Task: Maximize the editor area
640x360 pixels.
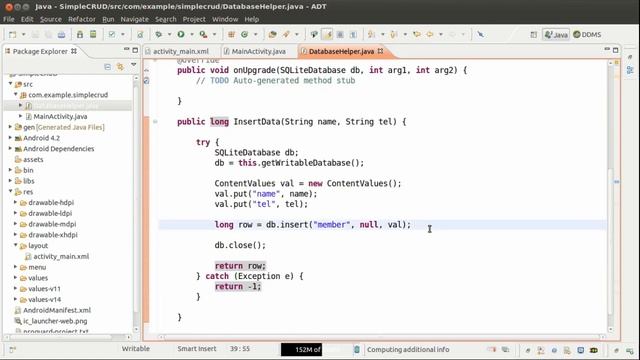Action: (x=616, y=50)
